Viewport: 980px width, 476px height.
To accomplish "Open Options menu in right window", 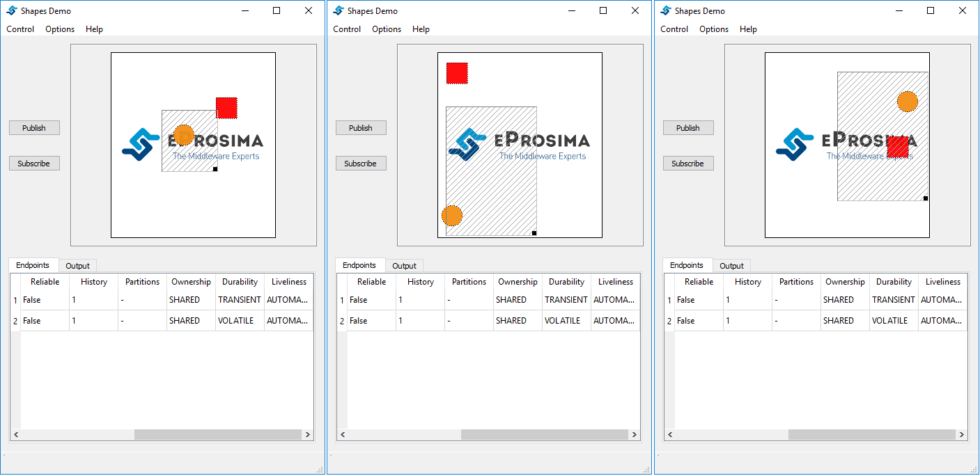I will [x=714, y=29].
